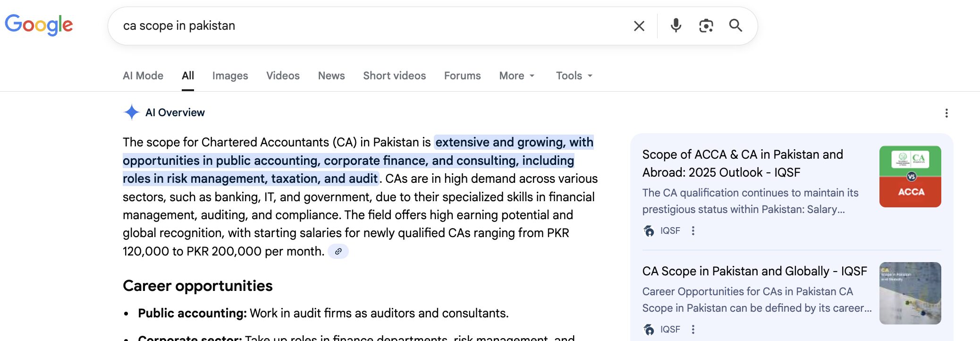Click the ACCA vs CA thumbnail image
Viewport: 980px width, 341px height.
click(910, 177)
